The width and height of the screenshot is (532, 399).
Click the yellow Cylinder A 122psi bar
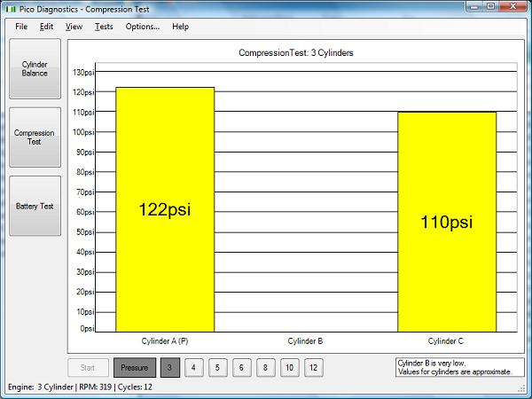pos(165,209)
